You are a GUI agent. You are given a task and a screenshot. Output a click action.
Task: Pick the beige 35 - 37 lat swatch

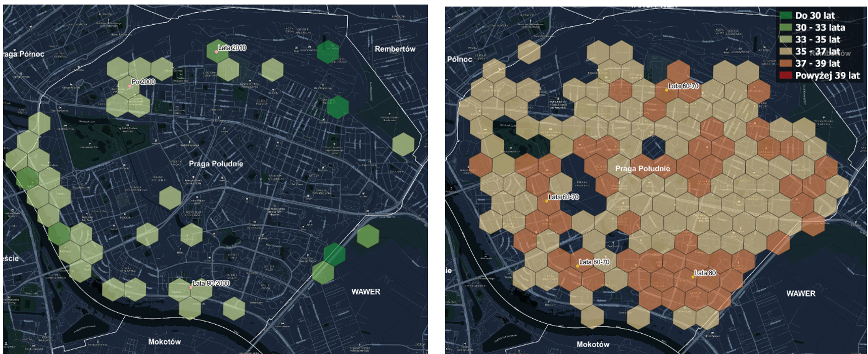(x=786, y=52)
